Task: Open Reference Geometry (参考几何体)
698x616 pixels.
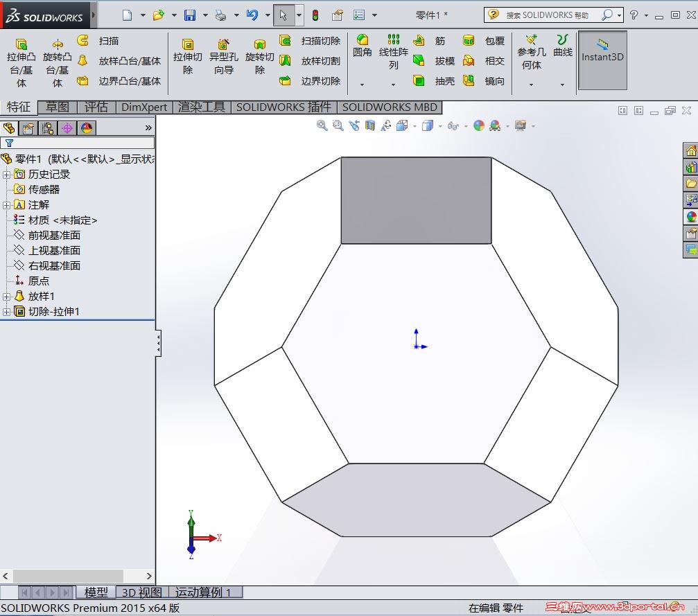Action: coord(532,52)
